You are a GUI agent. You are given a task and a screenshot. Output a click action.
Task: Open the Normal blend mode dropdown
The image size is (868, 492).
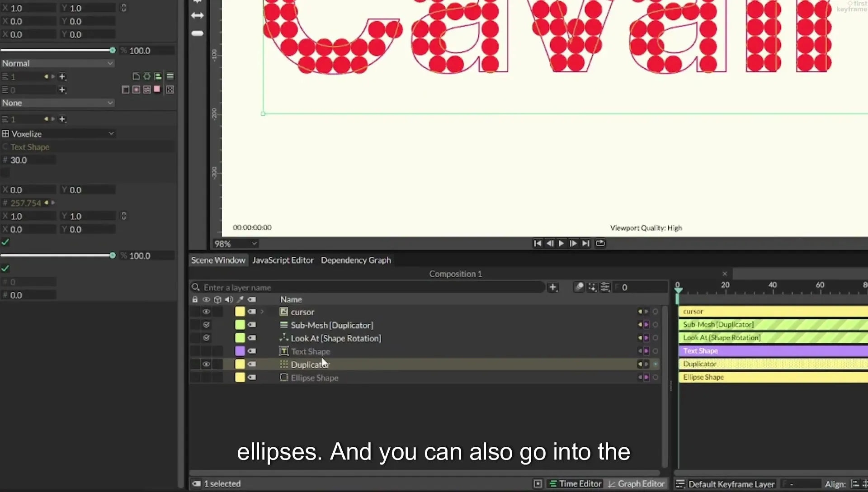coord(57,63)
